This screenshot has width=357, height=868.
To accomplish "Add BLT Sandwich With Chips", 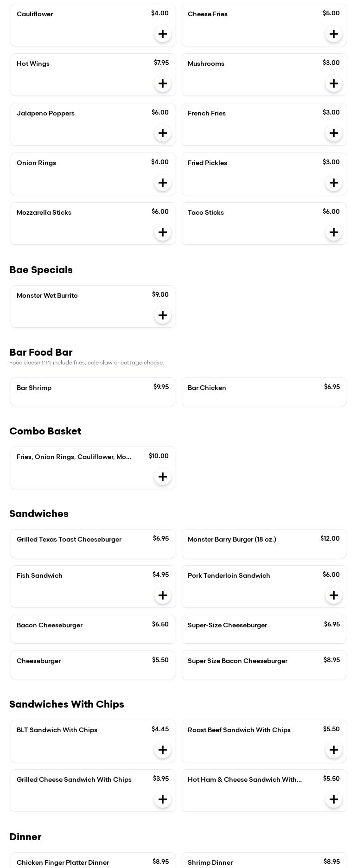I will coord(163,750).
